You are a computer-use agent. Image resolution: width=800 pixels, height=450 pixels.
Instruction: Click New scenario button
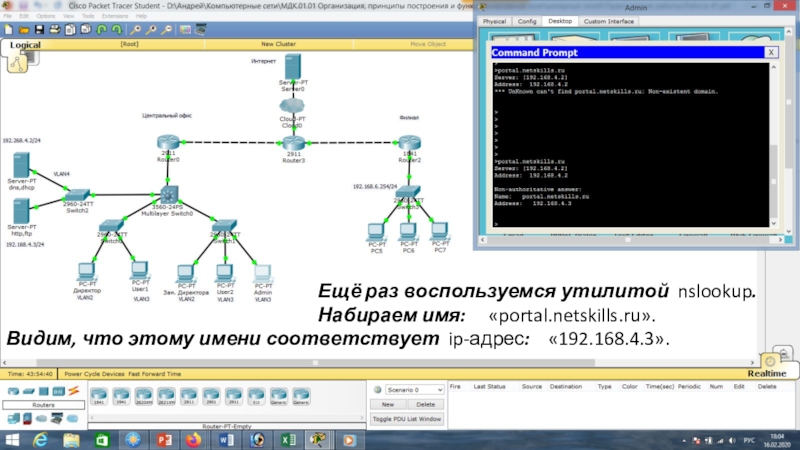tap(388, 405)
